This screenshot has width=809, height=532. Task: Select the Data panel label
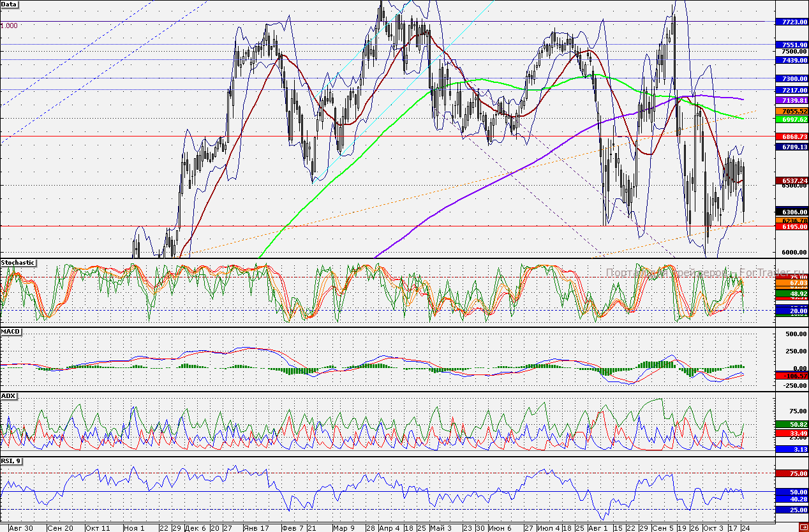point(10,4)
